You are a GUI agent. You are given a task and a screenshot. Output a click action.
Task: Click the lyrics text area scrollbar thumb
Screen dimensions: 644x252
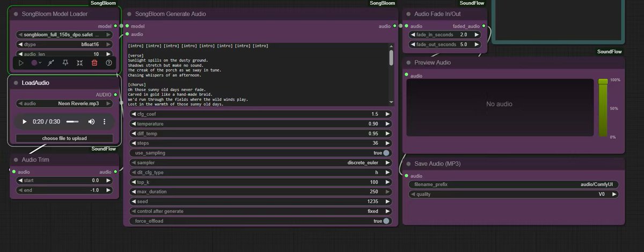point(391,57)
